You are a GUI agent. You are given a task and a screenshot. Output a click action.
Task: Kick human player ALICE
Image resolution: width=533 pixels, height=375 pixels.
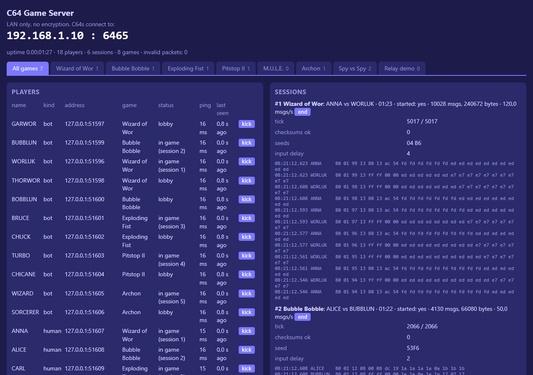[246, 350]
